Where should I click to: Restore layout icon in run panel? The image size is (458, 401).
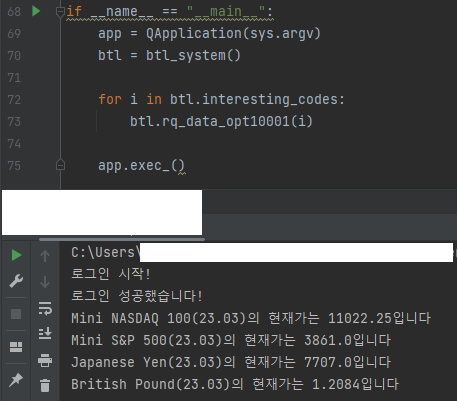16,347
